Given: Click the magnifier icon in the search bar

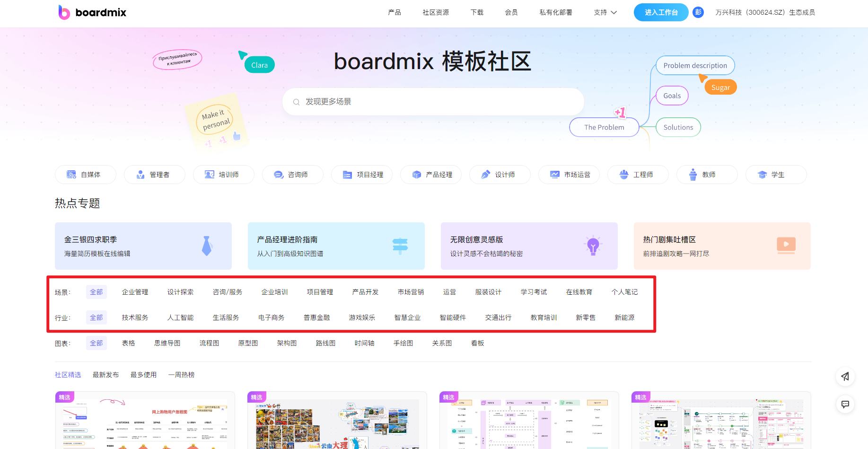Looking at the screenshot, I should (x=296, y=102).
